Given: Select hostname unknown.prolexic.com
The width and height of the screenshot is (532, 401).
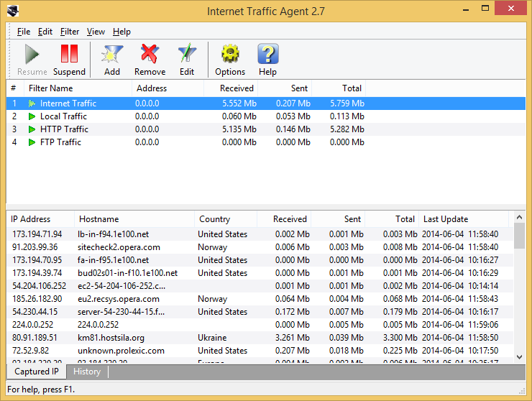Looking at the screenshot, I should pyautogui.click(x=121, y=351).
